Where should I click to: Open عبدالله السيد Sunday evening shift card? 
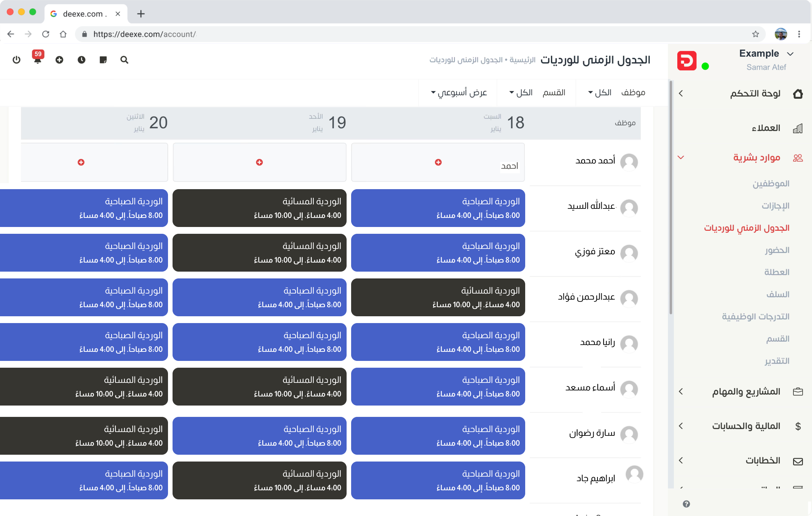coord(260,208)
